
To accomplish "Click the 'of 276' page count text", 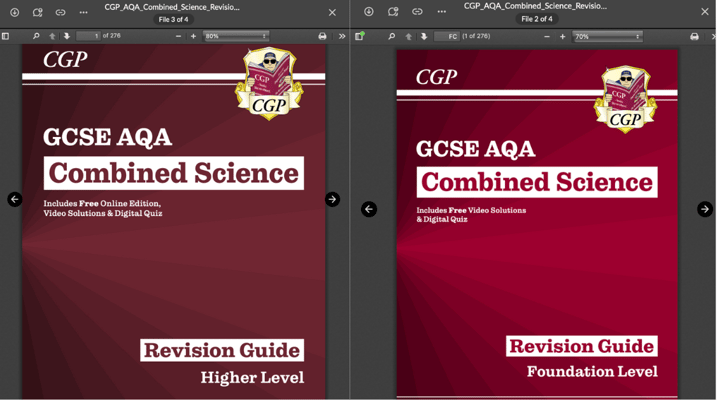I will 112,36.
